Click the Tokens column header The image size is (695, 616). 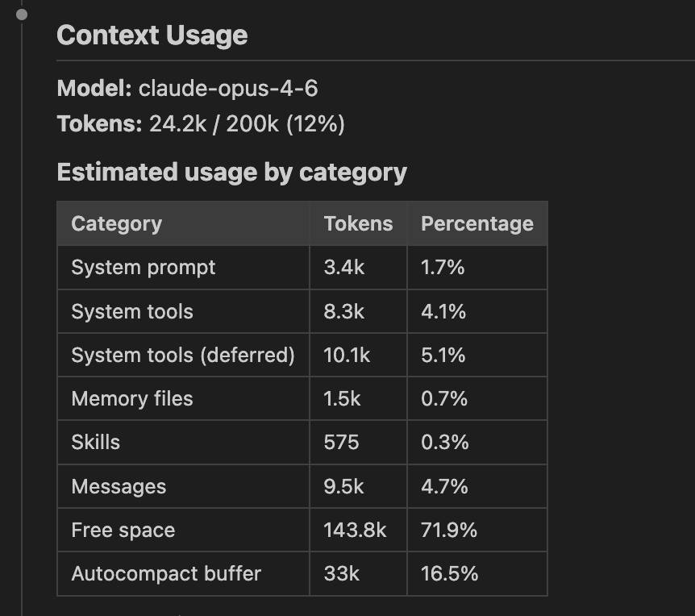click(358, 223)
